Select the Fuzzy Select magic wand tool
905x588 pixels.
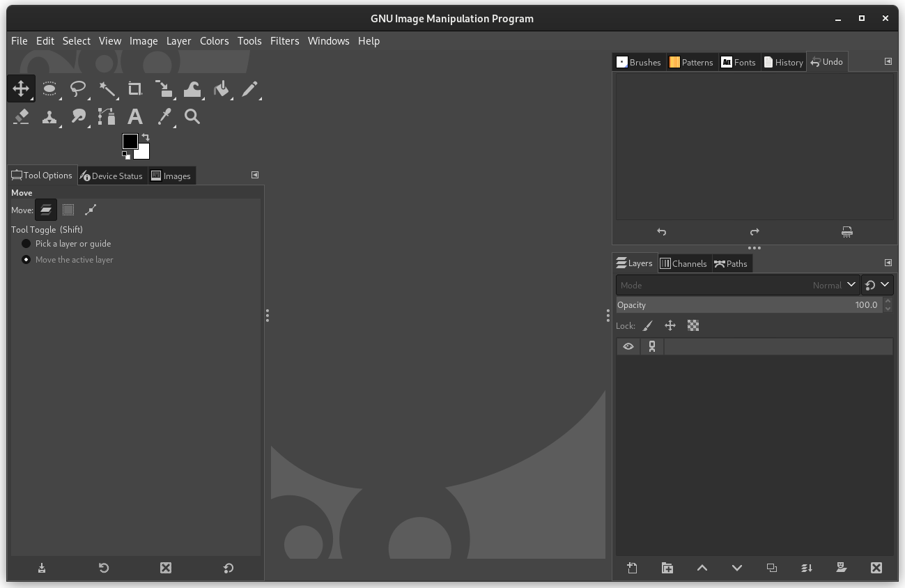point(107,88)
